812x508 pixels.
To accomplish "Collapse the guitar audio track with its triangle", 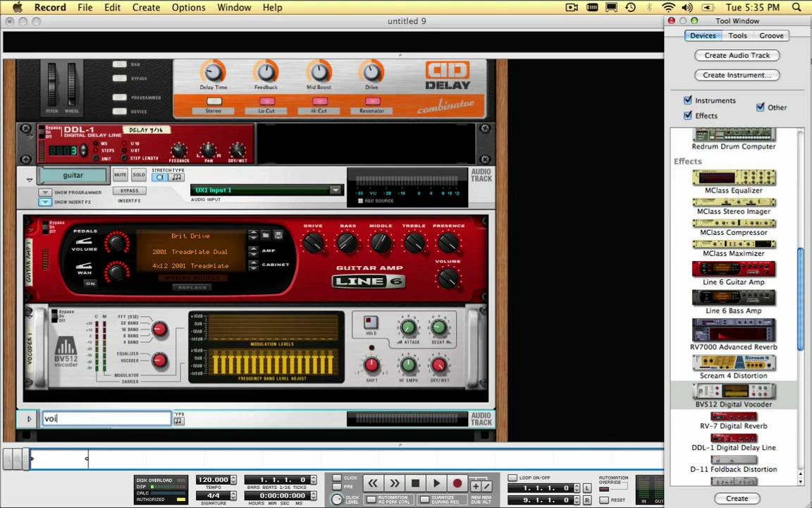I will click(30, 180).
